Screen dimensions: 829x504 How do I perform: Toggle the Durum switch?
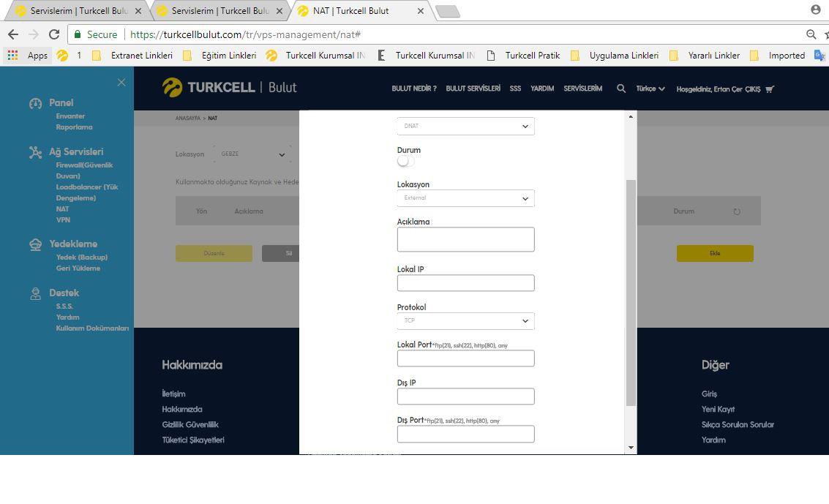click(x=405, y=162)
